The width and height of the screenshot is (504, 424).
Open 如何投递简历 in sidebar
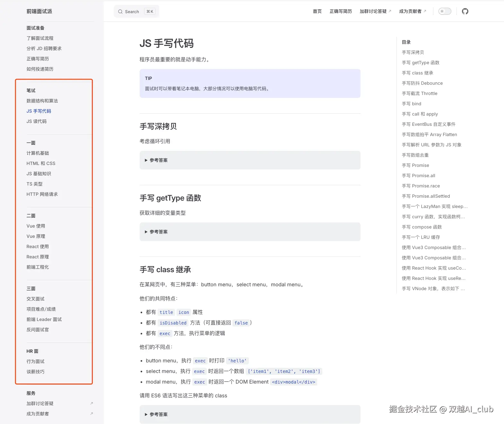click(x=40, y=69)
